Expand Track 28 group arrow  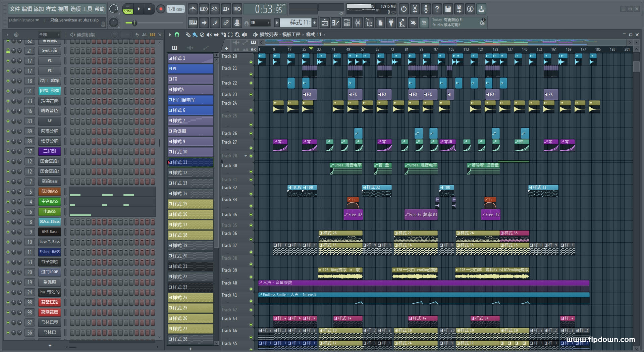[246, 156]
